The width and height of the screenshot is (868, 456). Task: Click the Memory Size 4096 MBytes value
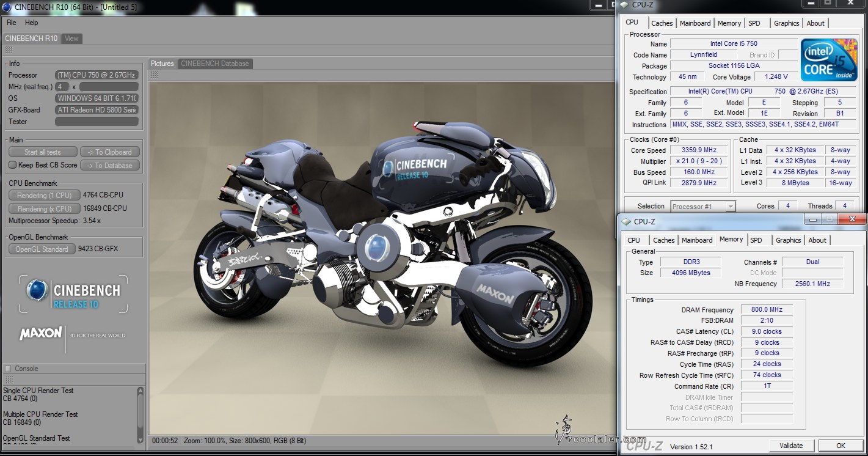pos(691,273)
